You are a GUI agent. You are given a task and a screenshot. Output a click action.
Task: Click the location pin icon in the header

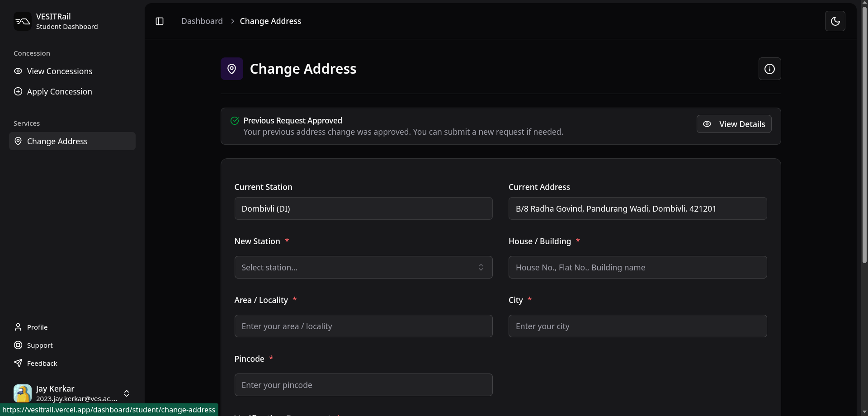point(231,68)
